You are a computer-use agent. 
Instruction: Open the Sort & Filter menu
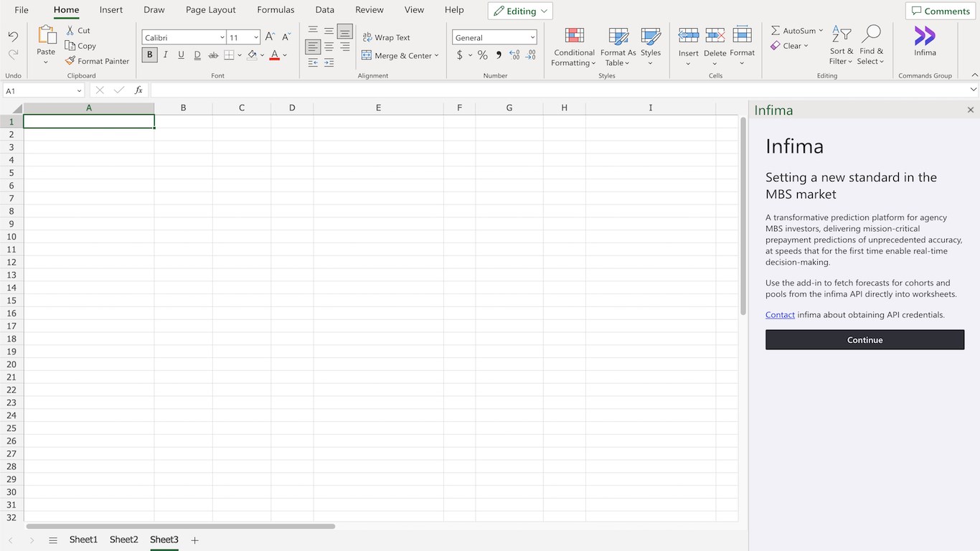842,46
